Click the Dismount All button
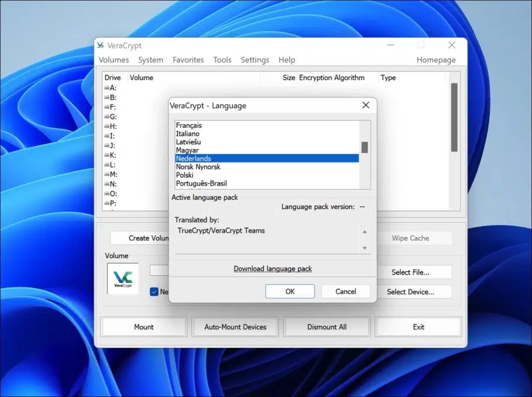The height and width of the screenshot is (397, 532). (x=327, y=327)
